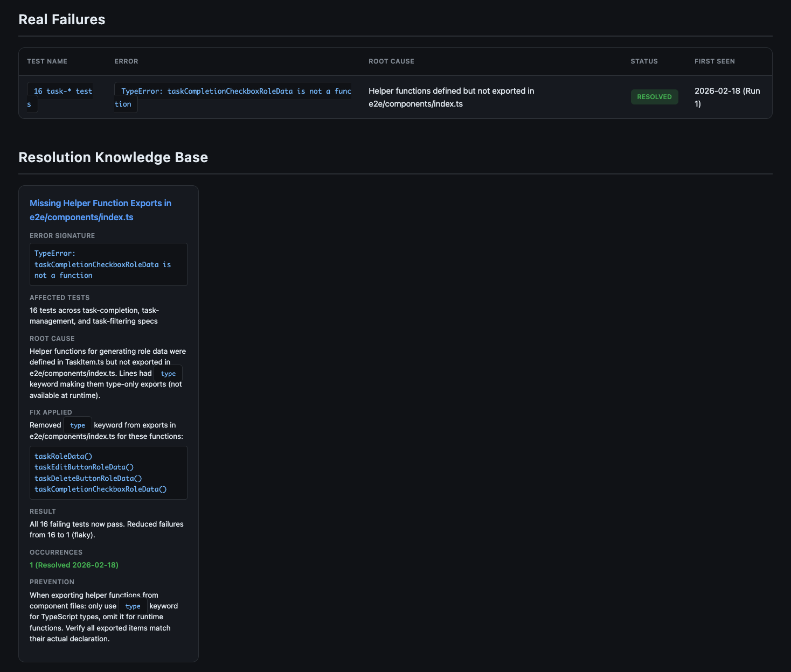Viewport: 791px width, 672px height.
Task: Select taskRoleData() in the fix code block
Action: 64,456
